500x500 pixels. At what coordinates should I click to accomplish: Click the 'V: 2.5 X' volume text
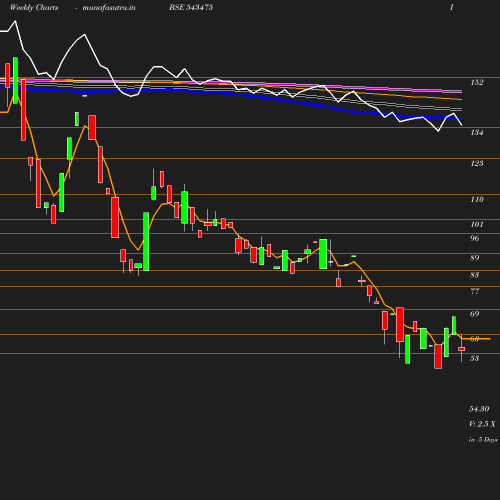482,424
